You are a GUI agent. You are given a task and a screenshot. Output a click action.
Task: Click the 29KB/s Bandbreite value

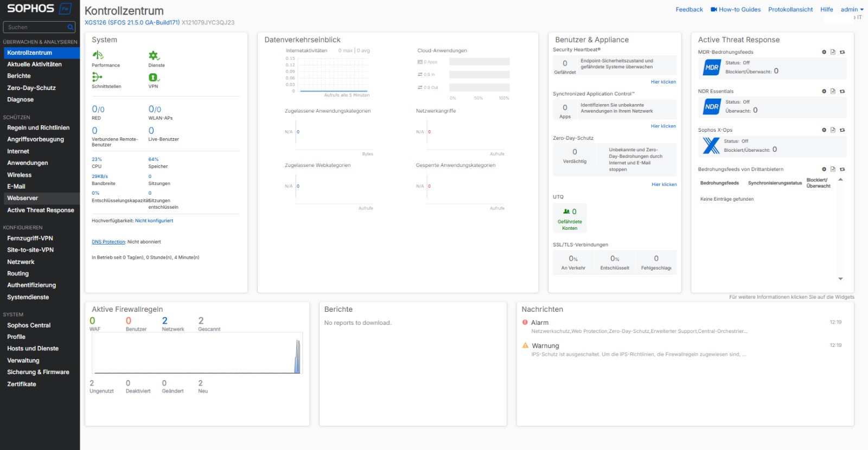pyautogui.click(x=100, y=176)
